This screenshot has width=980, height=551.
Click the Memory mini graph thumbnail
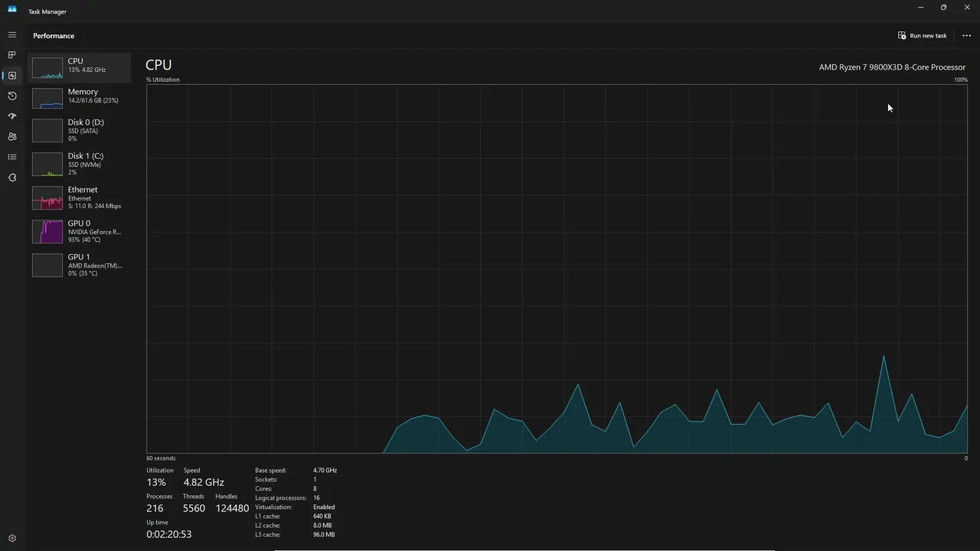point(47,98)
